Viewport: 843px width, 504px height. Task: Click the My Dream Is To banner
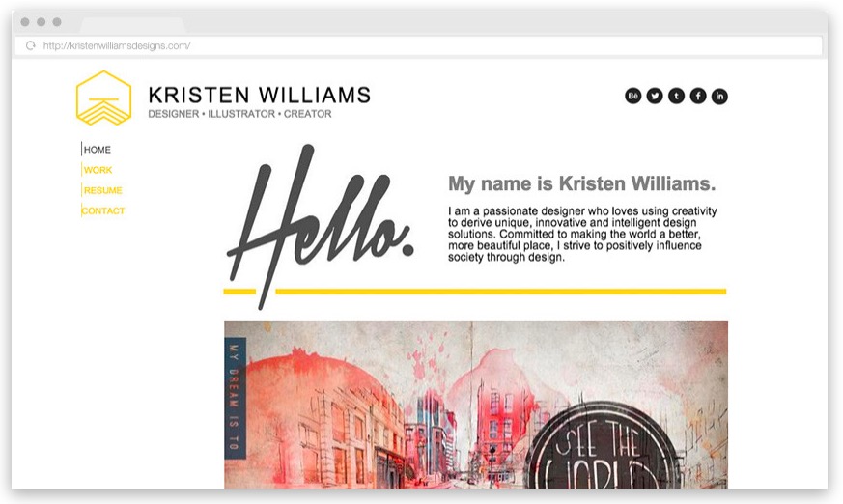coord(235,398)
